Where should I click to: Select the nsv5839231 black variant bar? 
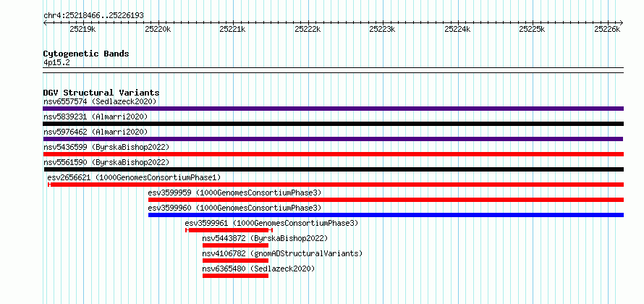click(x=333, y=124)
